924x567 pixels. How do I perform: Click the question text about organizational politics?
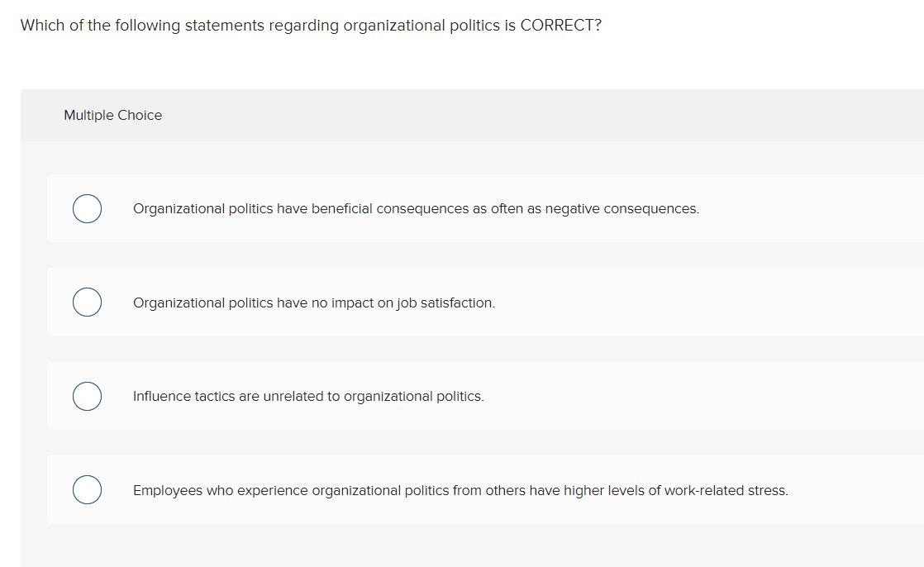click(310, 25)
